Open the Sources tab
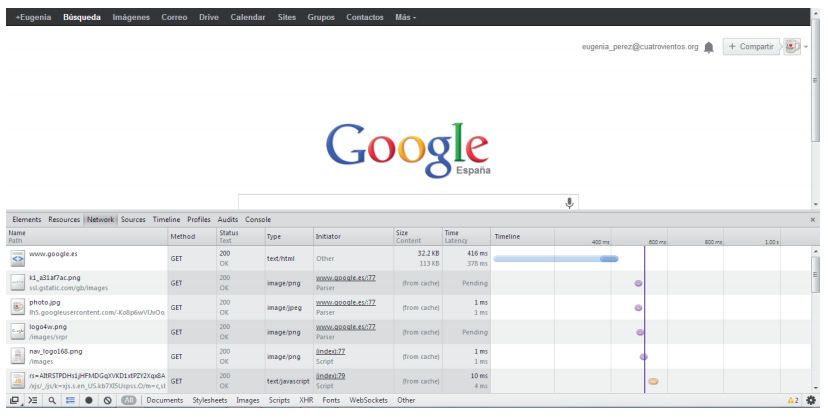828x418 pixels. click(x=133, y=220)
